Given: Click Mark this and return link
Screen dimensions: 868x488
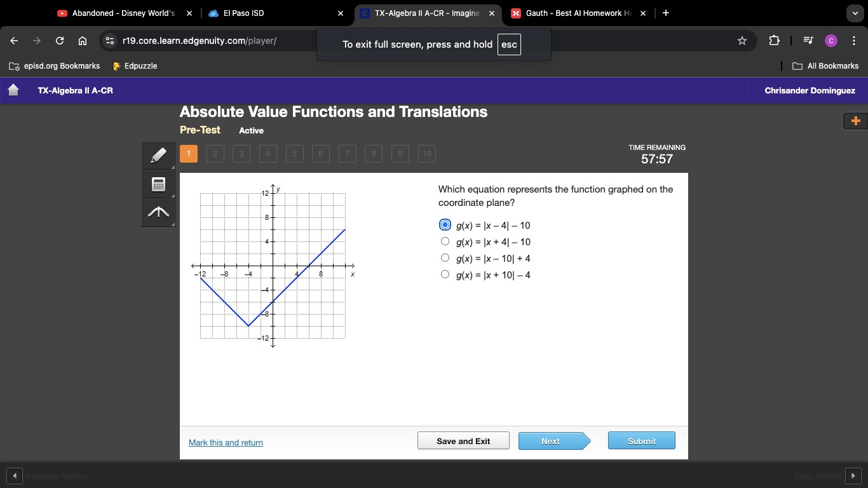Looking at the screenshot, I should 226,443.
